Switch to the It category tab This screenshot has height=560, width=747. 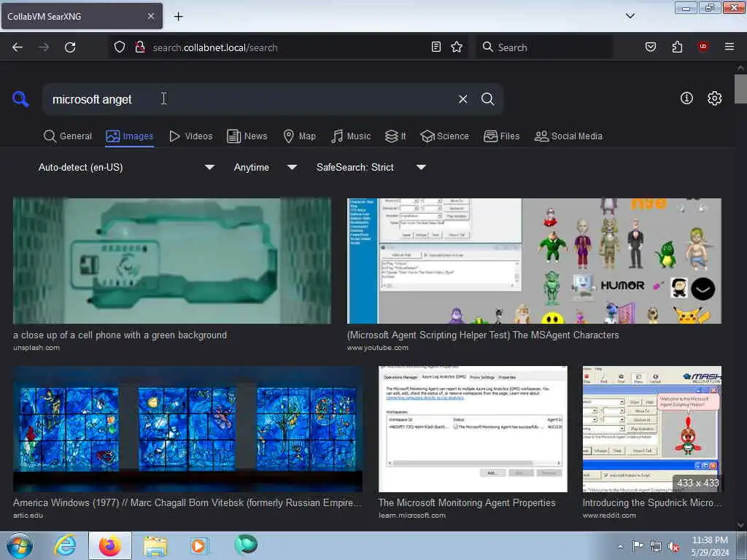pos(395,136)
